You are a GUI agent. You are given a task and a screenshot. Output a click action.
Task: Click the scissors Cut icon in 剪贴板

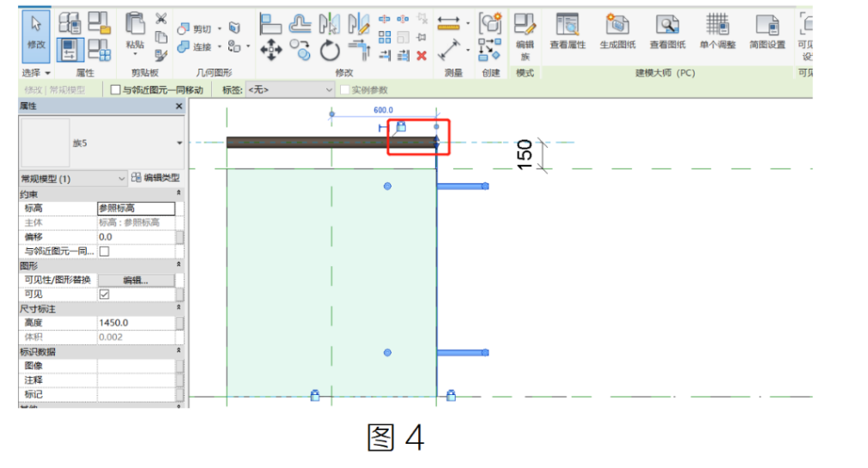click(x=161, y=19)
